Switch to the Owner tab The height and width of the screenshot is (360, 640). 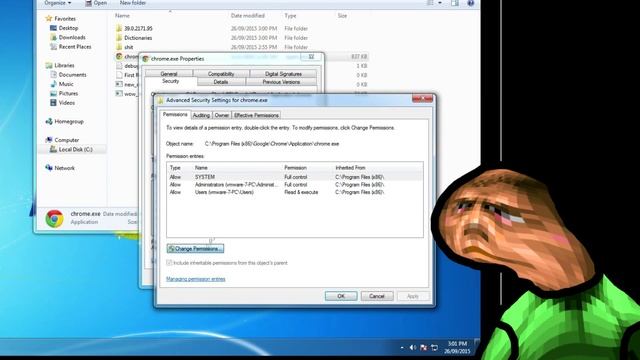[222, 116]
